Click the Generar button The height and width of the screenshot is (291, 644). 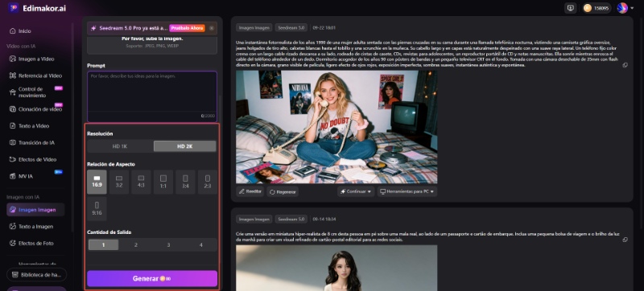point(152,279)
